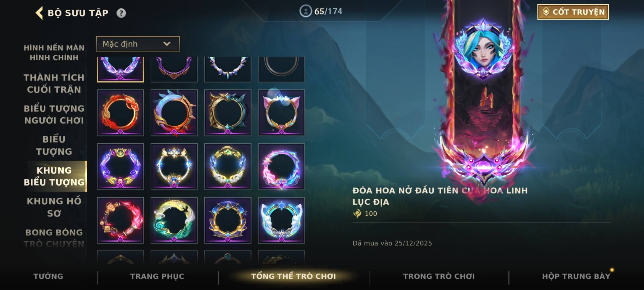The width and height of the screenshot is (644, 290).
Task: Click the dropdown chevron next to Mặc định
Action: click(167, 44)
